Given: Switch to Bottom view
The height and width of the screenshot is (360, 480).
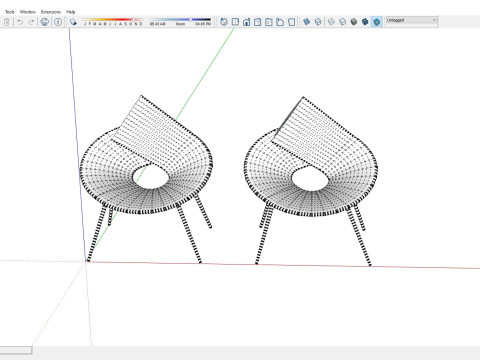Looking at the screenshot, I should 292,22.
